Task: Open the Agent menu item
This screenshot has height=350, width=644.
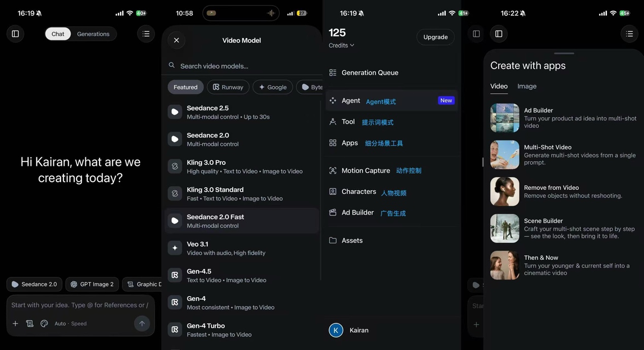Action: (x=392, y=101)
